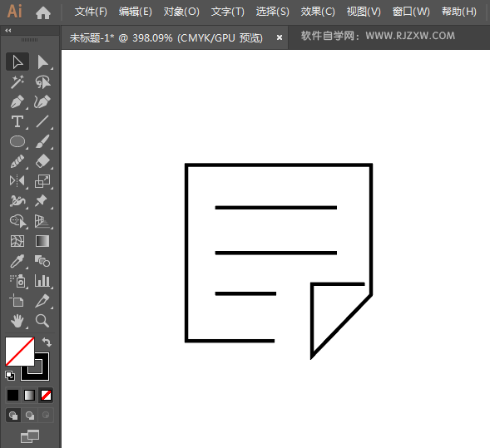Click the white Fill color swatch

point(20,352)
